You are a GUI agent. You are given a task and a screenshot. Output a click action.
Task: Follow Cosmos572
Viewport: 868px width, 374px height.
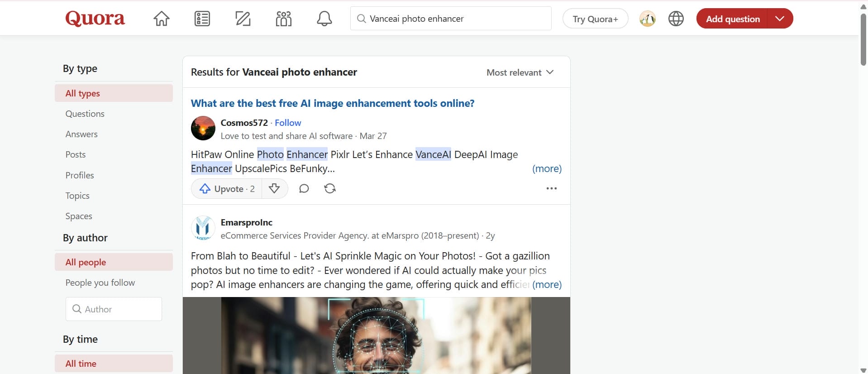(288, 123)
